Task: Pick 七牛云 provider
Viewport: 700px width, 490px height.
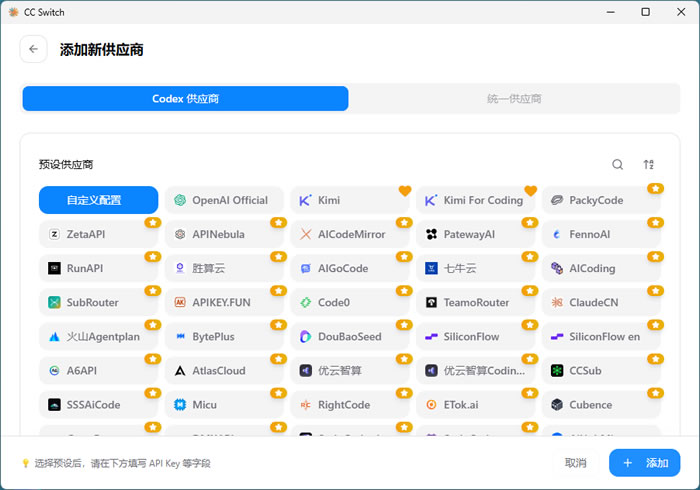Action: 476,268
